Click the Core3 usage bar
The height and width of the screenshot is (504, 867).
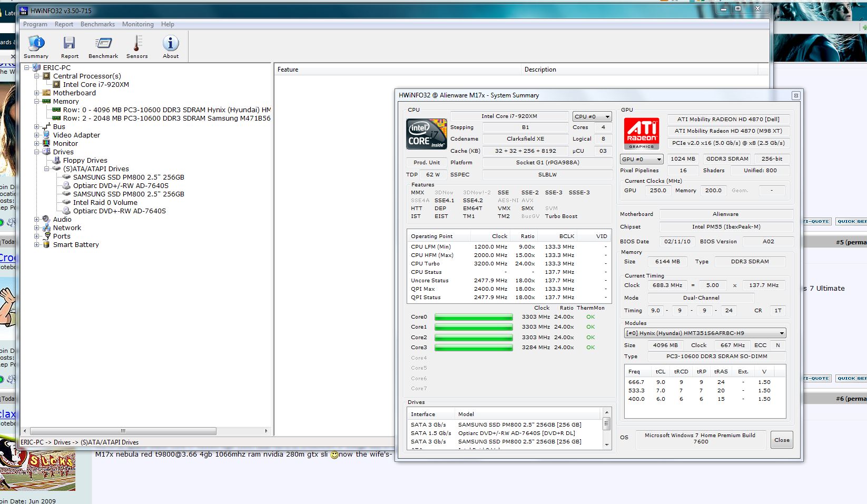click(x=474, y=348)
